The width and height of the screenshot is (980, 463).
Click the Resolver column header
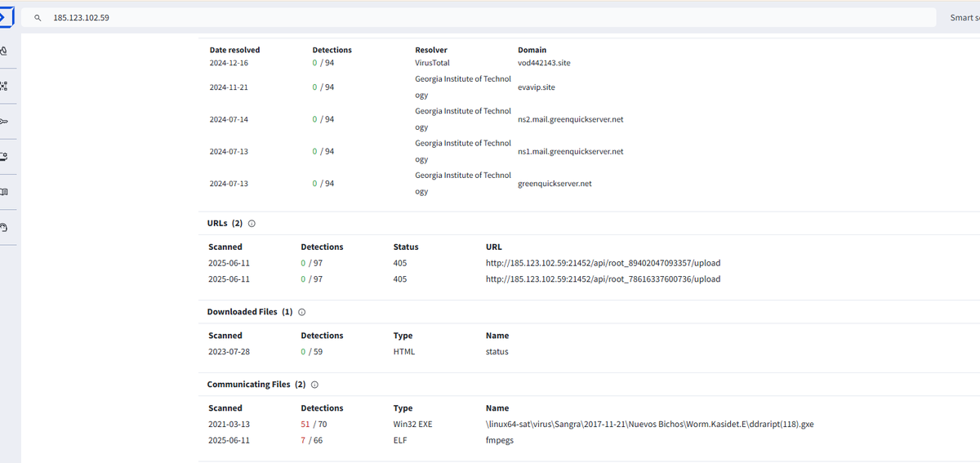tap(431, 50)
